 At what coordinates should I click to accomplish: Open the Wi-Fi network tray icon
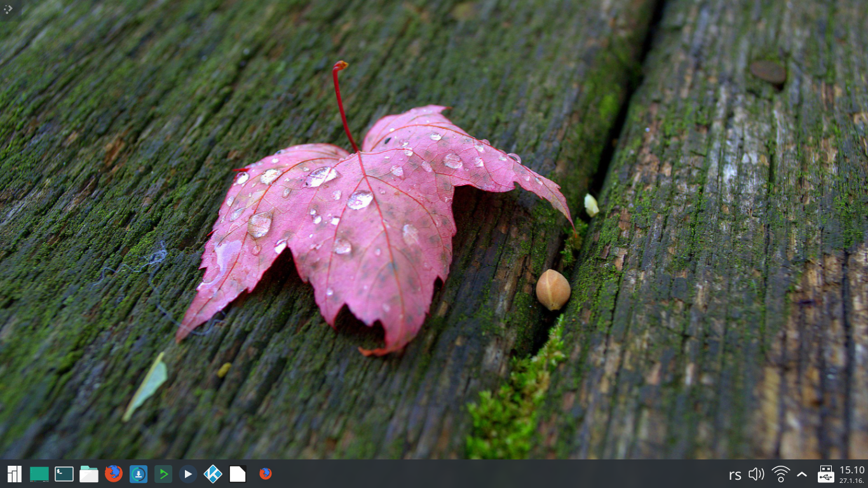(x=780, y=474)
